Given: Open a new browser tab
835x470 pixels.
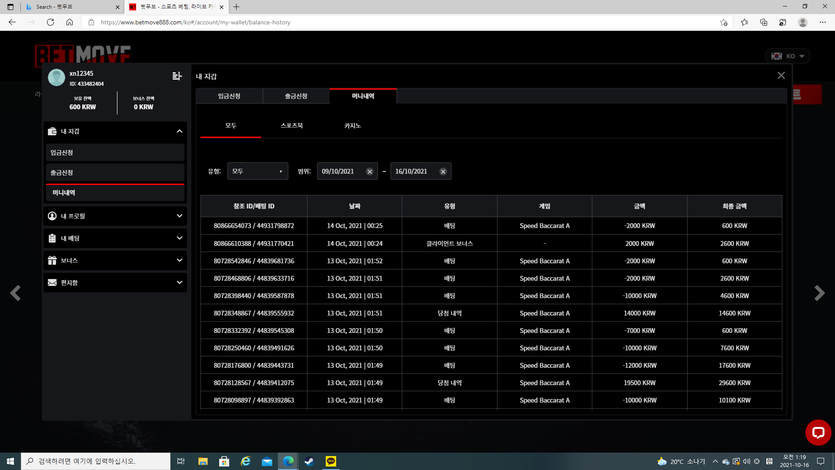Looking at the screenshot, I should 236,7.
